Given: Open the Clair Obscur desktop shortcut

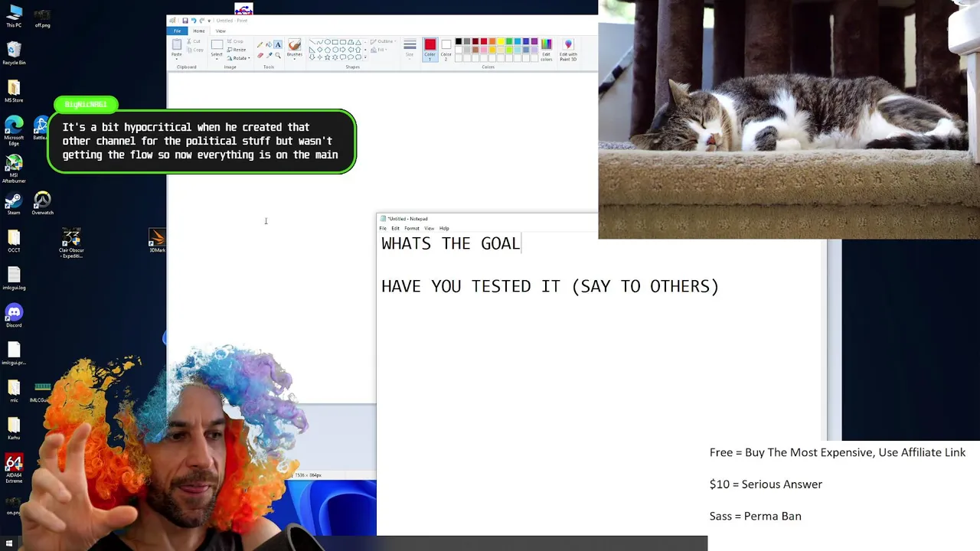Looking at the screenshot, I should point(71,243).
